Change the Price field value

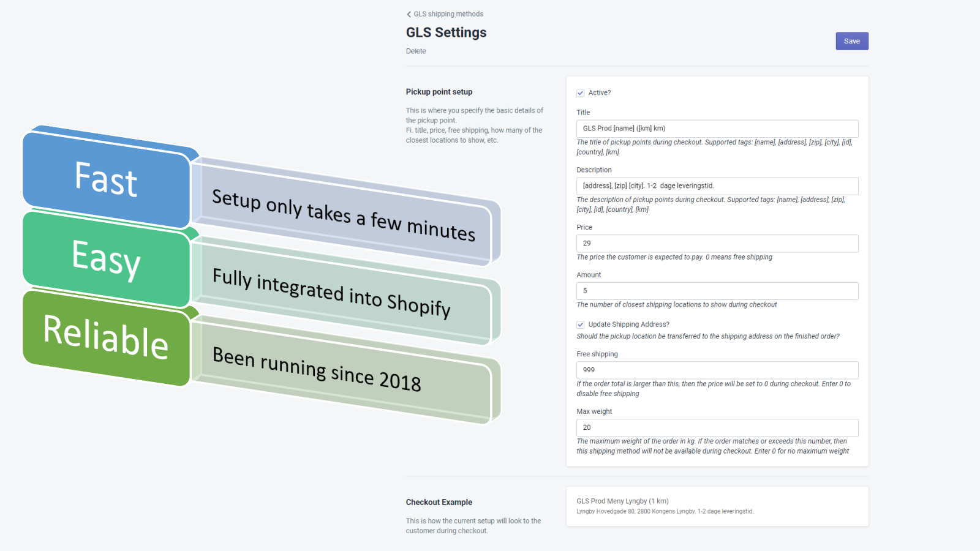pyautogui.click(x=717, y=244)
